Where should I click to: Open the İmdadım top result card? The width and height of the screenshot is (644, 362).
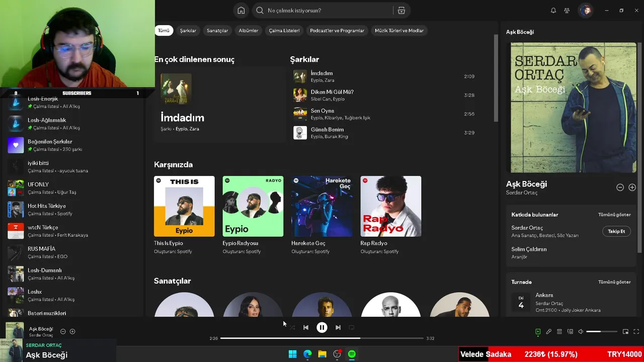[219, 104]
